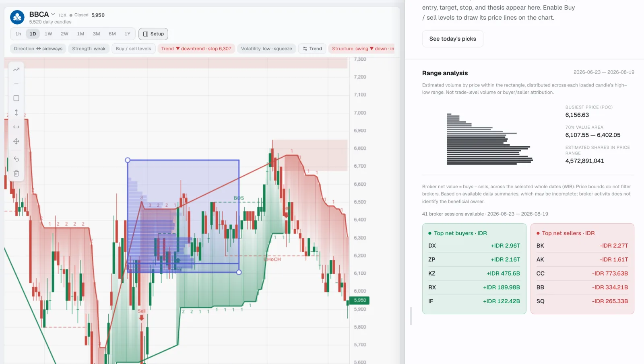Click the Sell signal arrow marker on chart
This screenshot has height=364, width=644.
pyautogui.click(x=142, y=318)
